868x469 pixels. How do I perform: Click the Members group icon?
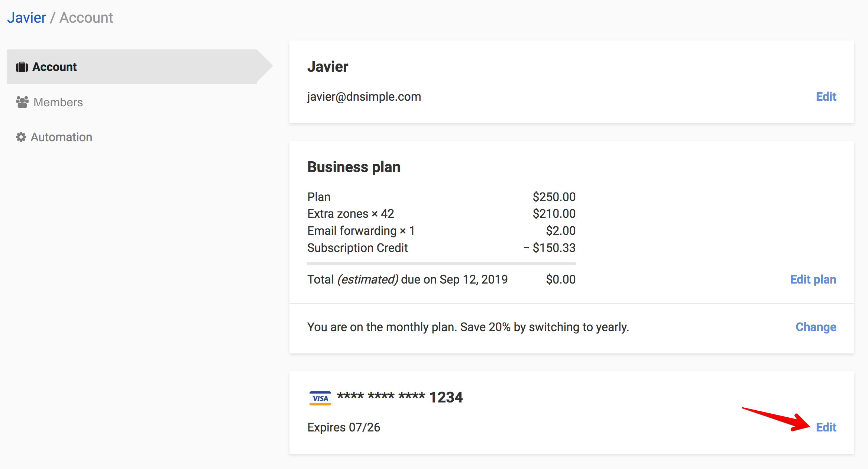22,102
